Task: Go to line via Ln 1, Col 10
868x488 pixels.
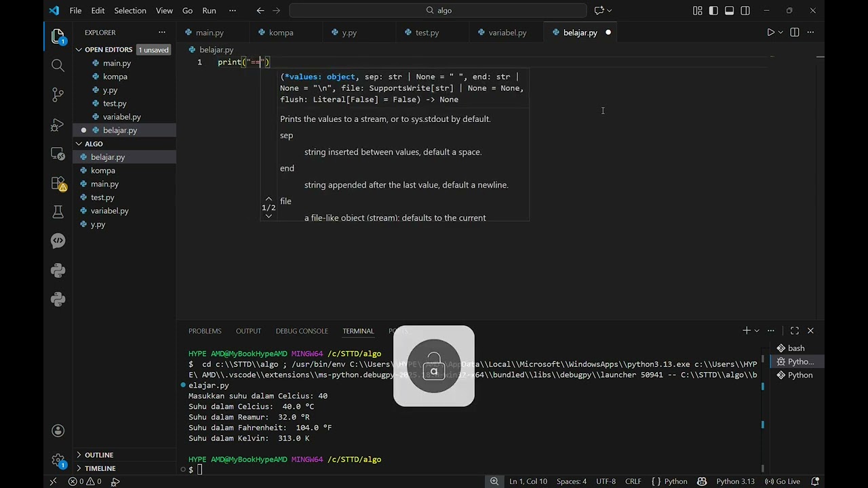Action: (x=528, y=481)
